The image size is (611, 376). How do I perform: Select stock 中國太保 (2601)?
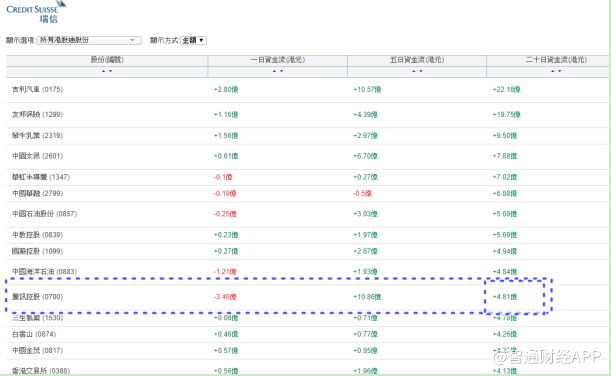[x=37, y=156]
